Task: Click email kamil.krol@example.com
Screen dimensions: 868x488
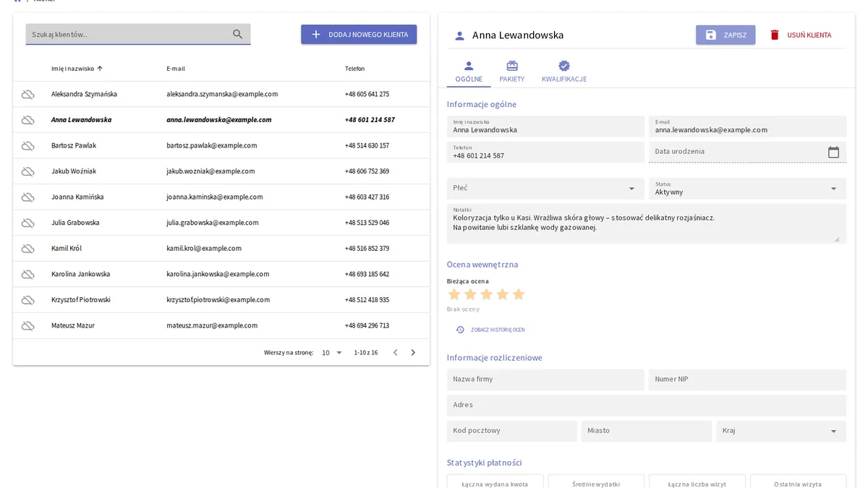Action: [204, 248]
